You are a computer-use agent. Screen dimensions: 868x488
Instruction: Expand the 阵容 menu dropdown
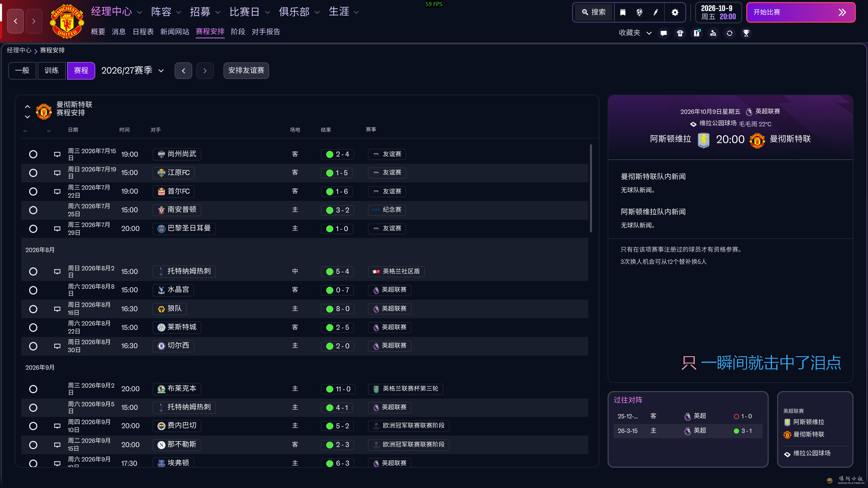click(x=179, y=13)
